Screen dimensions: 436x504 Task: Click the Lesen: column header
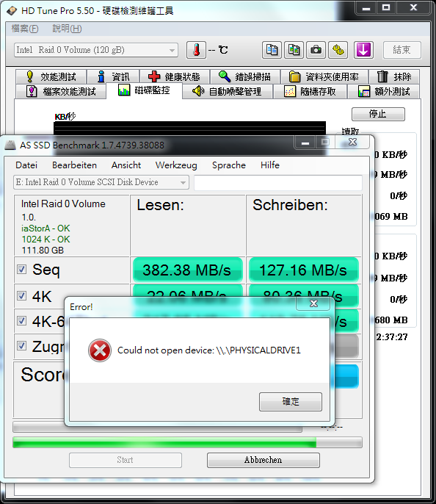point(160,205)
